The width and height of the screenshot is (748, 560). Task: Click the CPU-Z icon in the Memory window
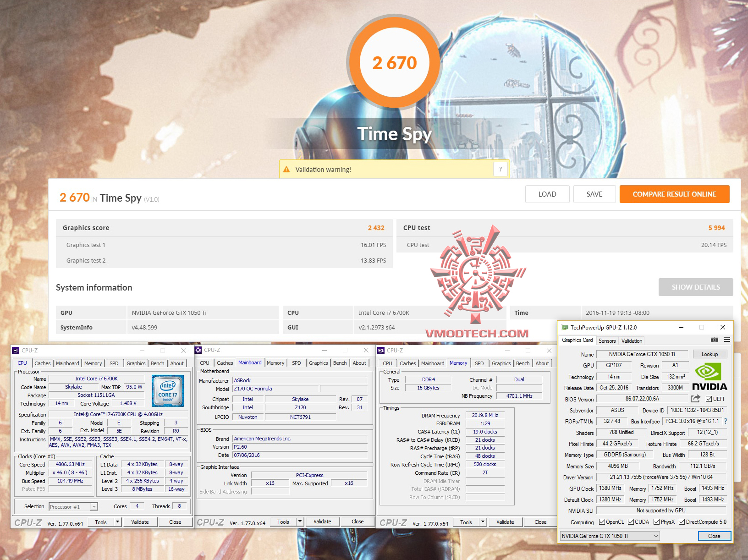(x=381, y=351)
